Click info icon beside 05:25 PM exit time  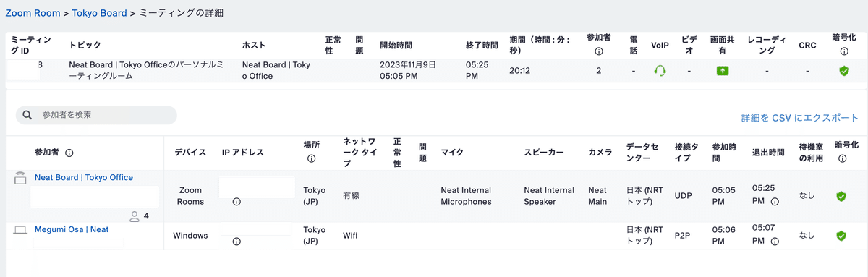coord(775,202)
